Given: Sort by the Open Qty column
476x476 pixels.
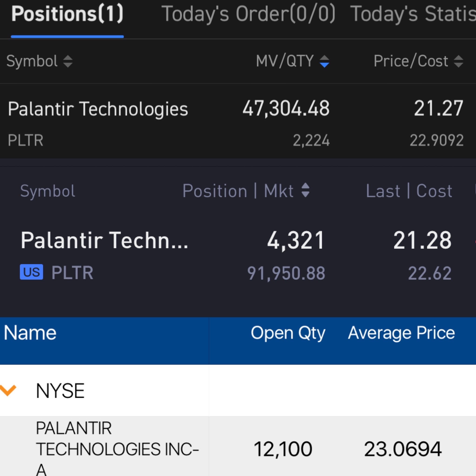Looking at the screenshot, I should point(288,333).
